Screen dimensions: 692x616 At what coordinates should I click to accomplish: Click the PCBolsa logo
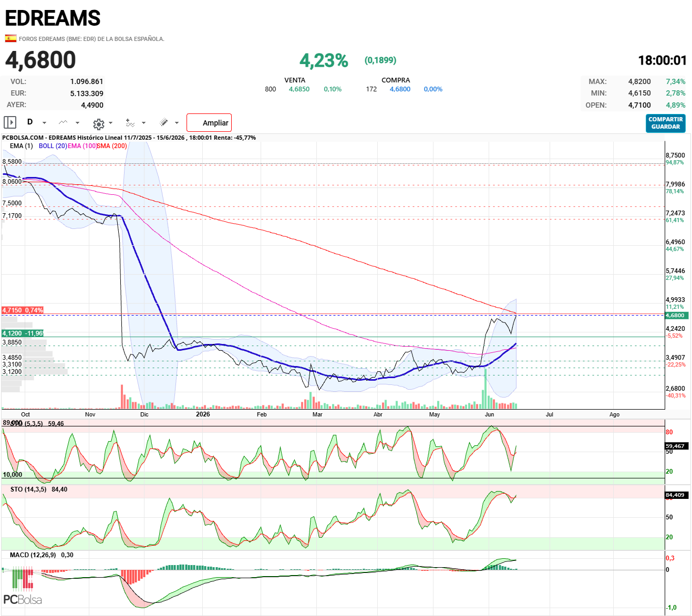22,587
